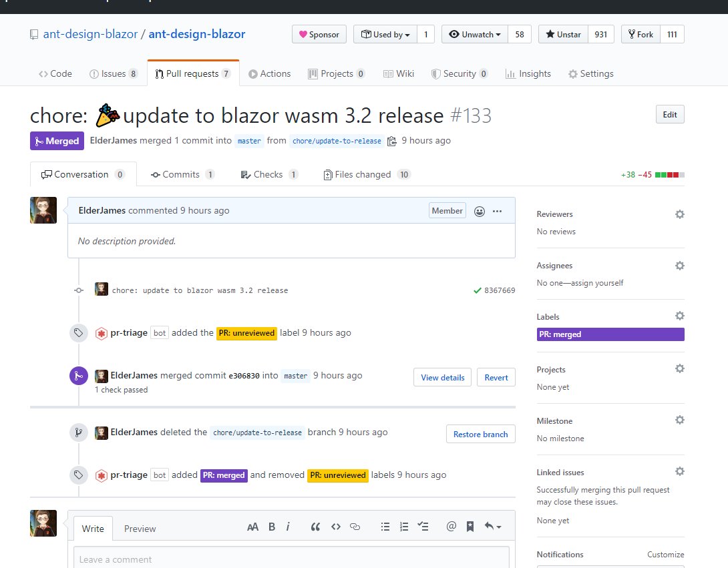Add an emoji reaction to ElderJames' comment
The height and width of the screenshot is (568, 728).
(479, 211)
